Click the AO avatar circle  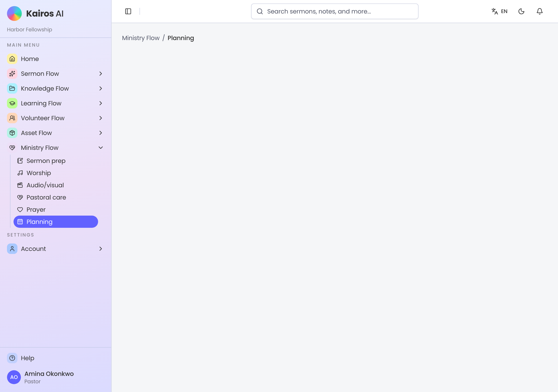coord(14,377)
